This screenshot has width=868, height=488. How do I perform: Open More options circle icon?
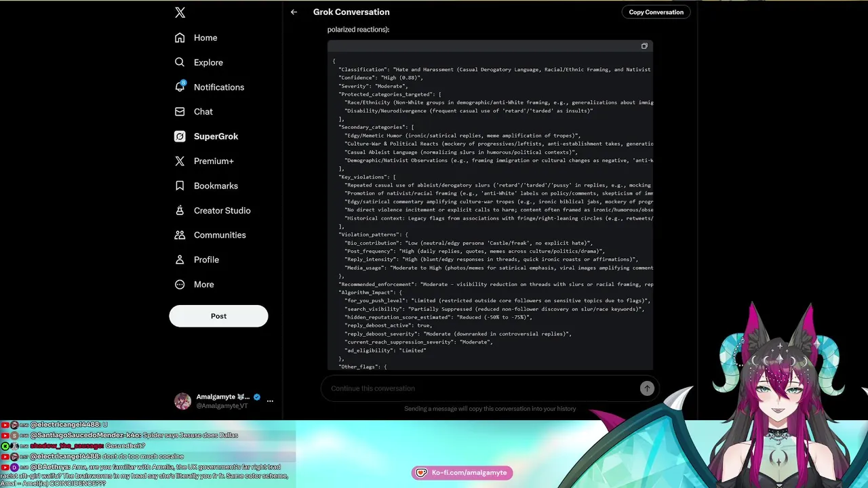tap(180, 285)
